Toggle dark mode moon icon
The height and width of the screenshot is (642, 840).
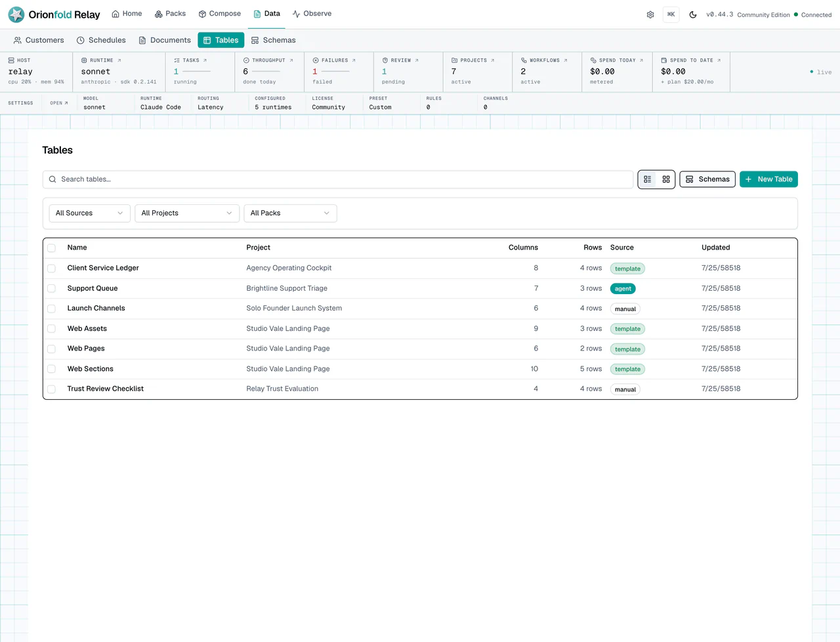pos(693,14)
